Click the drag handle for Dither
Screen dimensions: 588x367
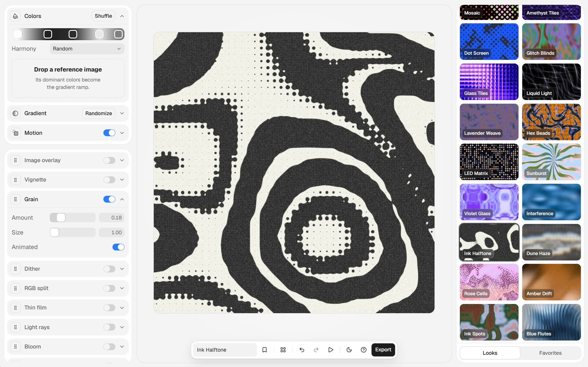[16, 269]
